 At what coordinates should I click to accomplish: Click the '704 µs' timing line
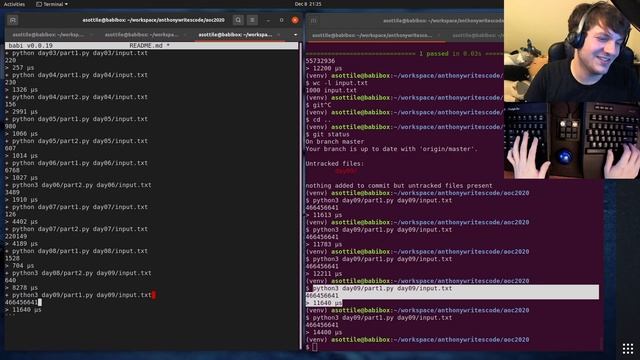click(20, 266)
